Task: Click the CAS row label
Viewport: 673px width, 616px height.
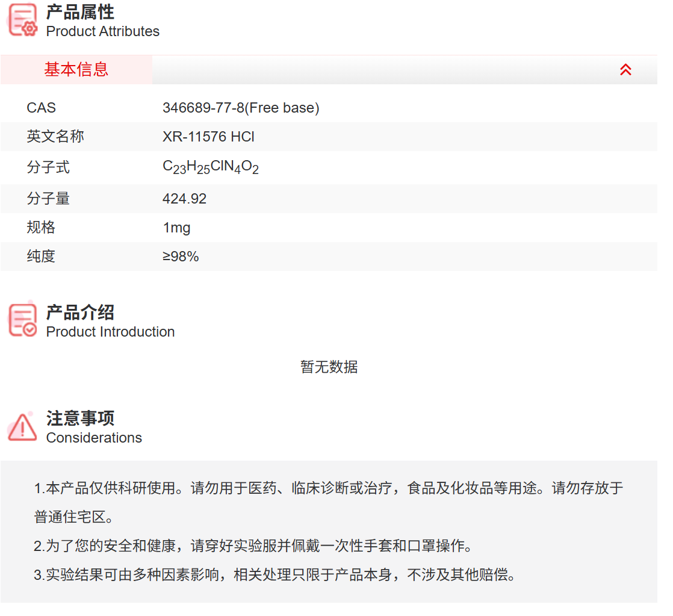Action: (x=41, y=108)
